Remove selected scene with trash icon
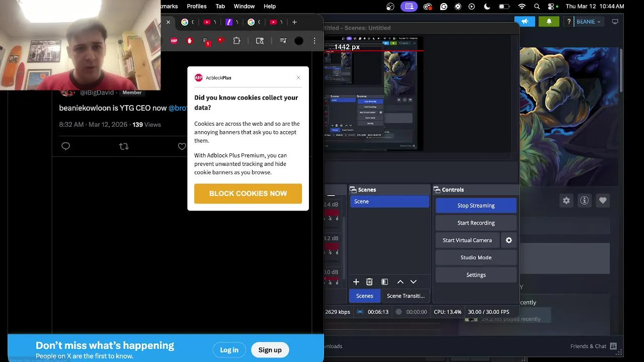644x362 pixels. [x=369, y=282]
